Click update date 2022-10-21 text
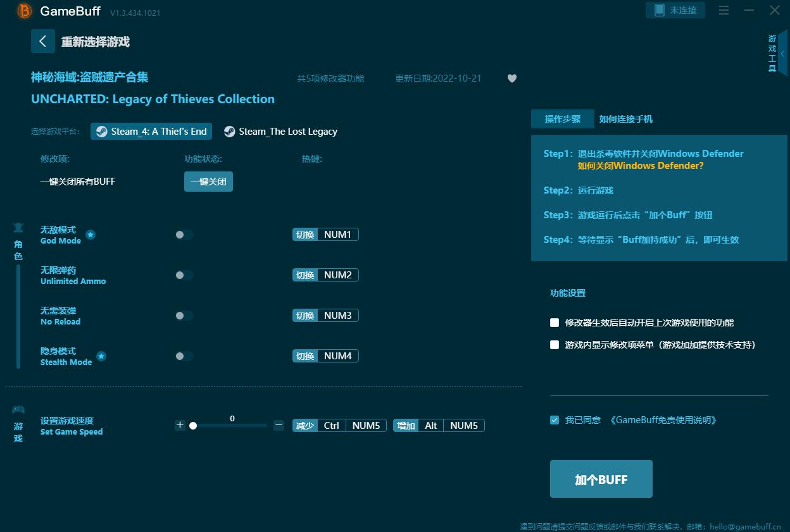Viewport: 790px width, 532px height. tap(438, 78)
